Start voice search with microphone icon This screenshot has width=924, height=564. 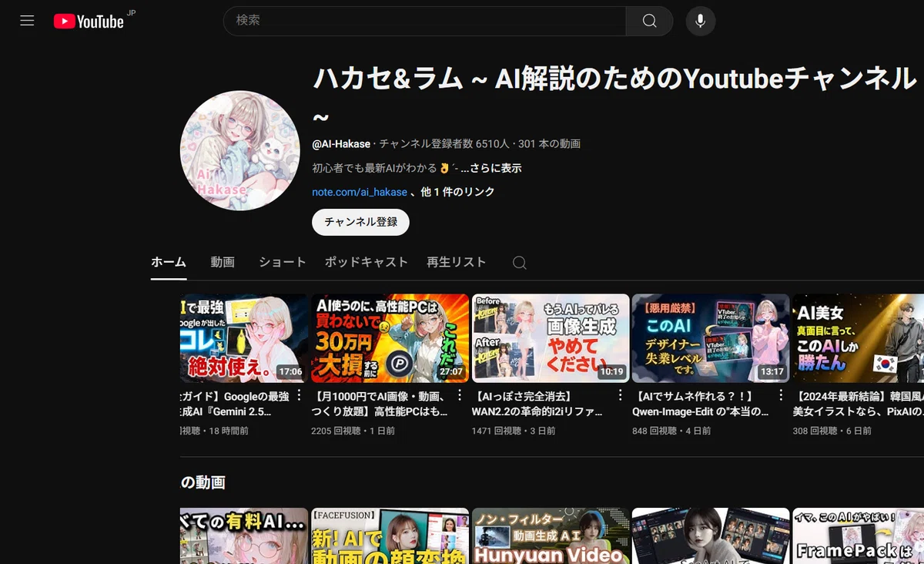pyautogui.click(x=700, y=21)
